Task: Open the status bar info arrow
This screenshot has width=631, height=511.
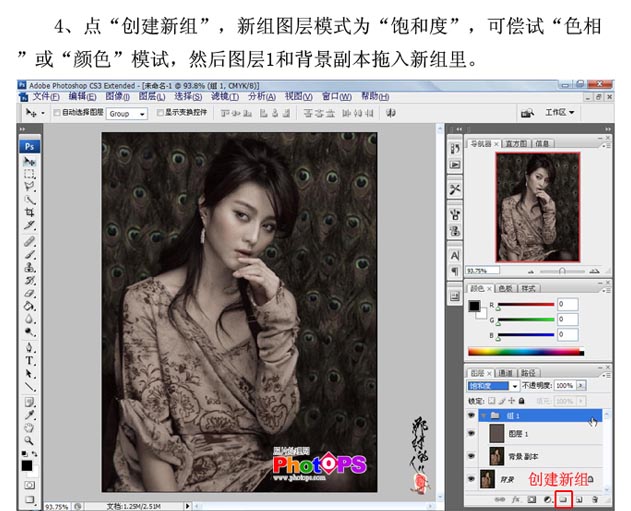Action: pos(187,506)
